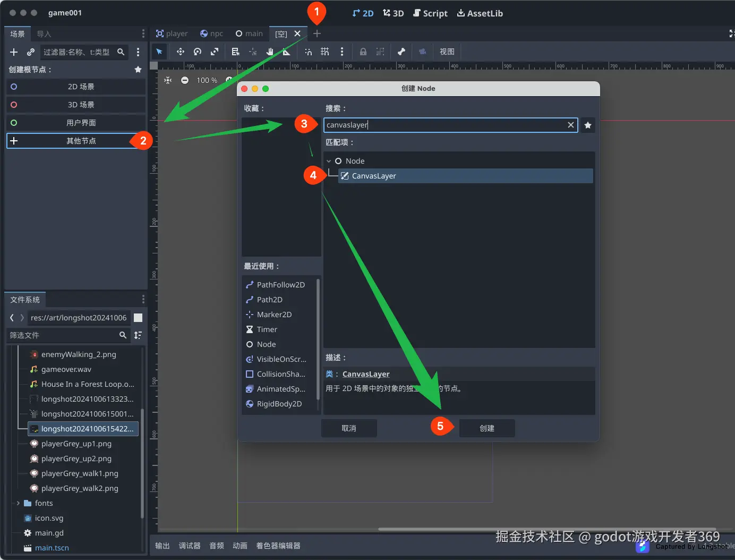Zoom out with the minus icon
The height and width of the screenshot is (560, 735).
click(185, 80)
